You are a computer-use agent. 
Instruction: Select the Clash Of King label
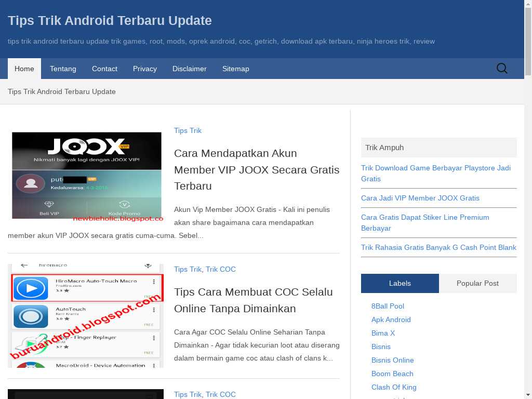(394, 388)
